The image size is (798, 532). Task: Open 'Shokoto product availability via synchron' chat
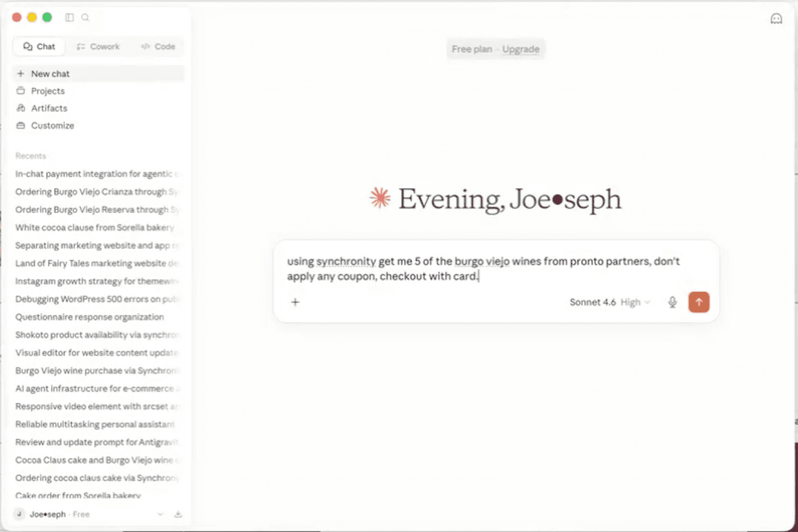point(98,335)
